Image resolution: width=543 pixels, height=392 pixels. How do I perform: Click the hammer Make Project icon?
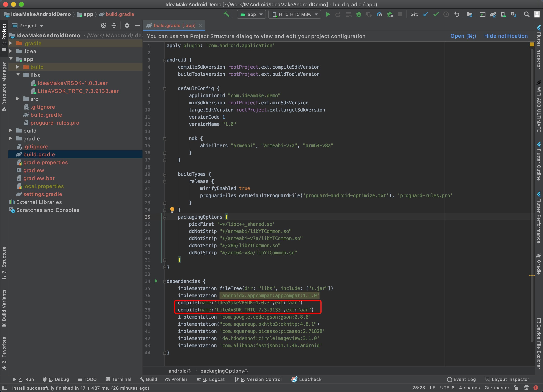pyautogui.click(x=226, y=14)
